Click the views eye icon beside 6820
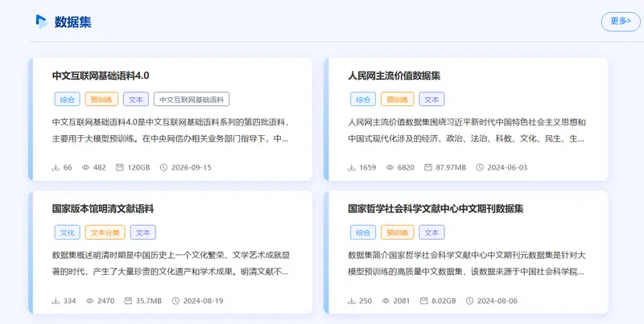This screenshot has height=324, width=644. click(390, 167)
